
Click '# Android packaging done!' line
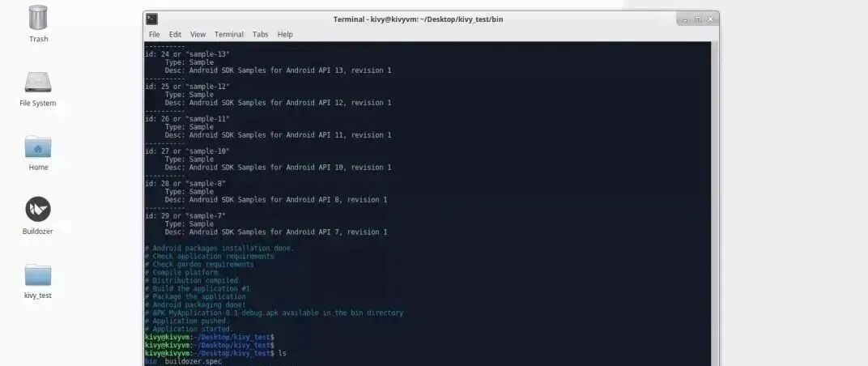[x=195, y=304]
